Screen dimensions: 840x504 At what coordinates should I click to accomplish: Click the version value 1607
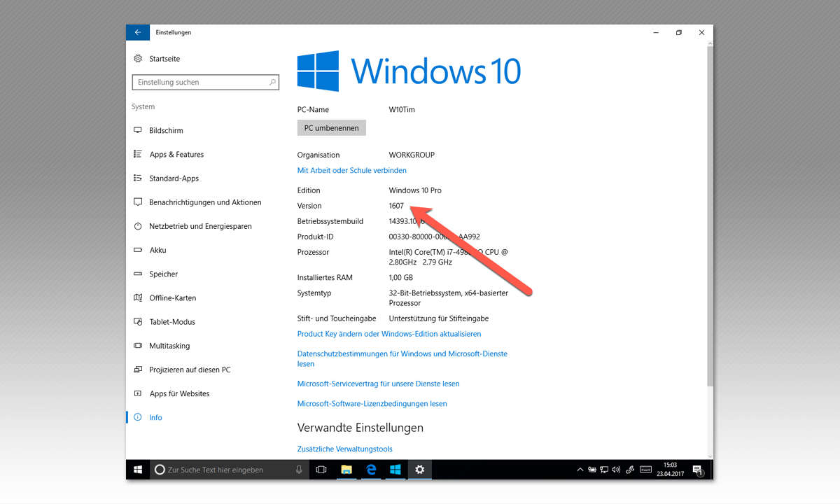coord(396,206)
